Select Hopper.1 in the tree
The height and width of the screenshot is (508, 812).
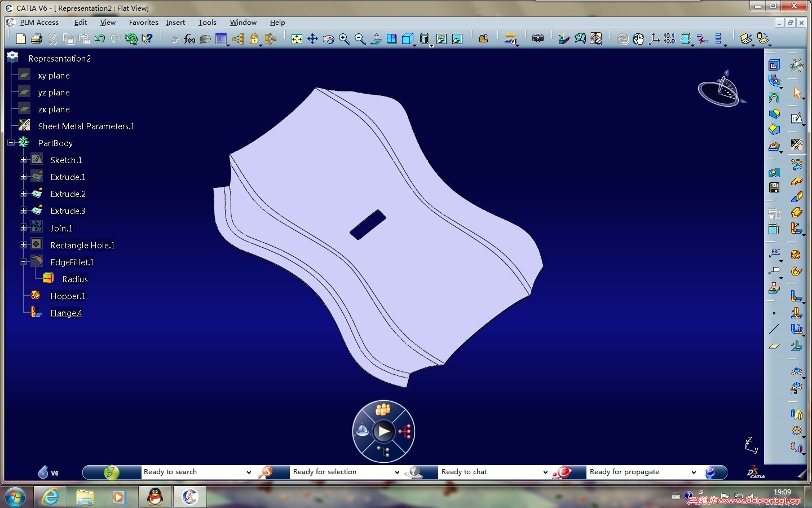(x=68, y=296)
